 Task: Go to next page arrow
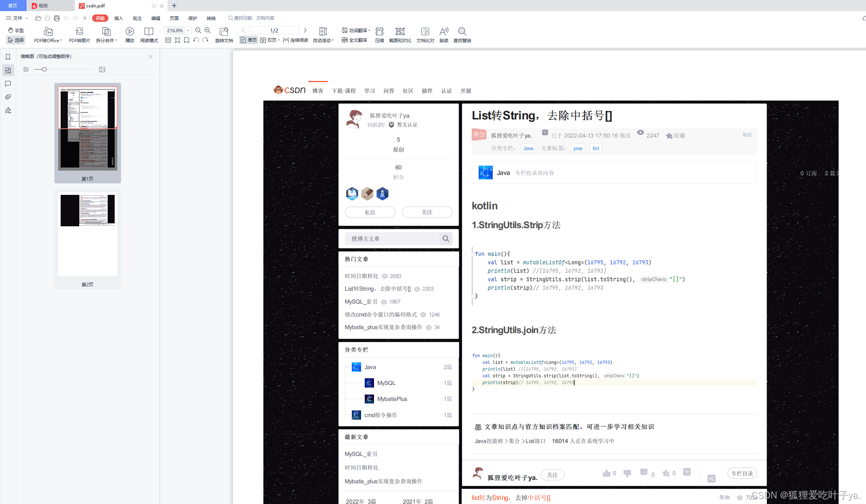pos(305,30)
